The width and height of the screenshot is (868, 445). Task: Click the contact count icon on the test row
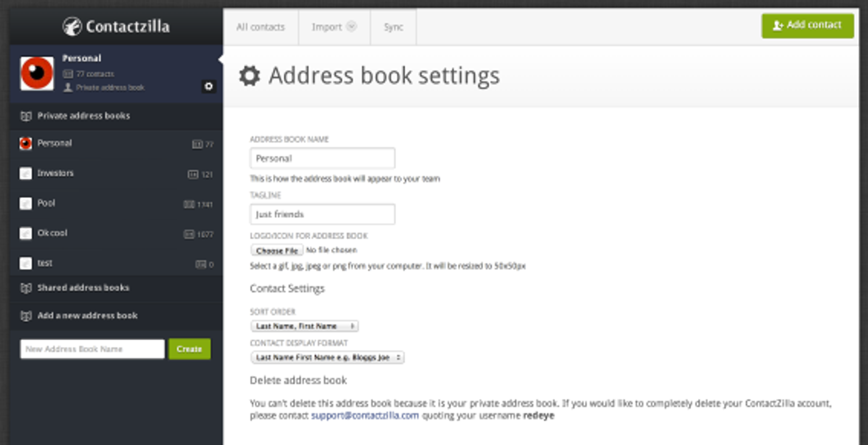[x=201, y=264]
